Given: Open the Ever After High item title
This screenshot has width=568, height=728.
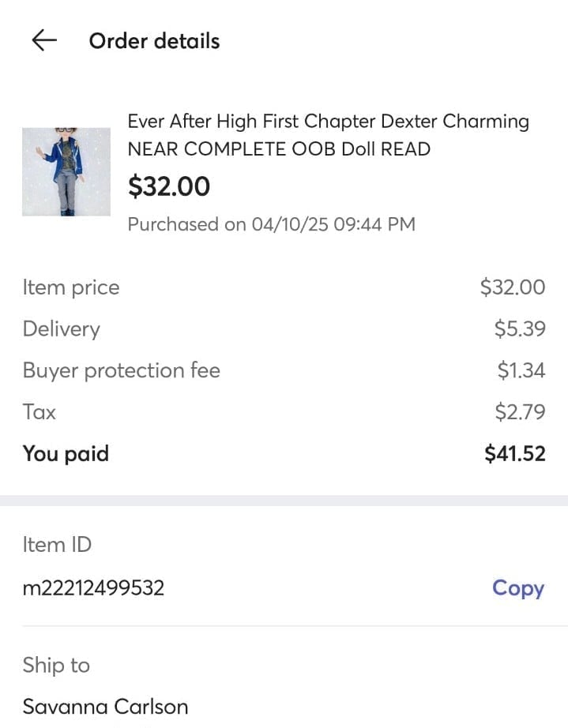Looking at the screenshot, I should [x=329, y=135].
